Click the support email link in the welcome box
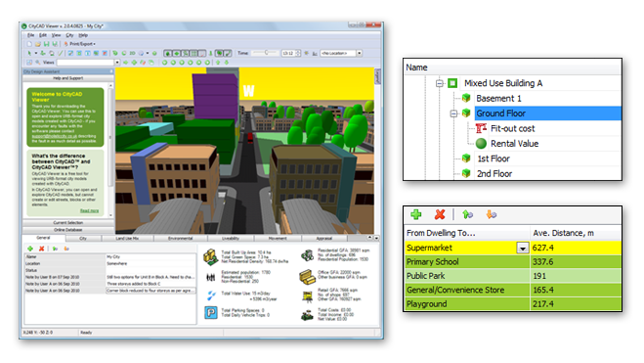Viewport: 644px width, 363px height. tap(54, 136)
